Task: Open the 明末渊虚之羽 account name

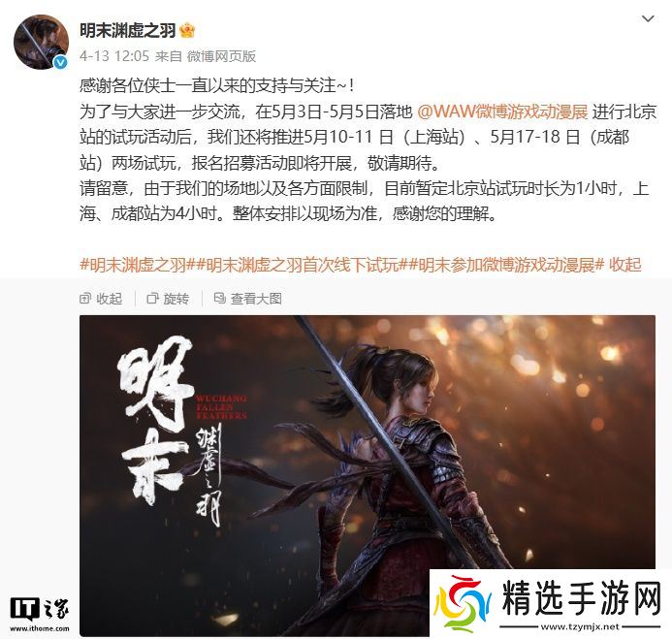Action: [x=128, y=30]
